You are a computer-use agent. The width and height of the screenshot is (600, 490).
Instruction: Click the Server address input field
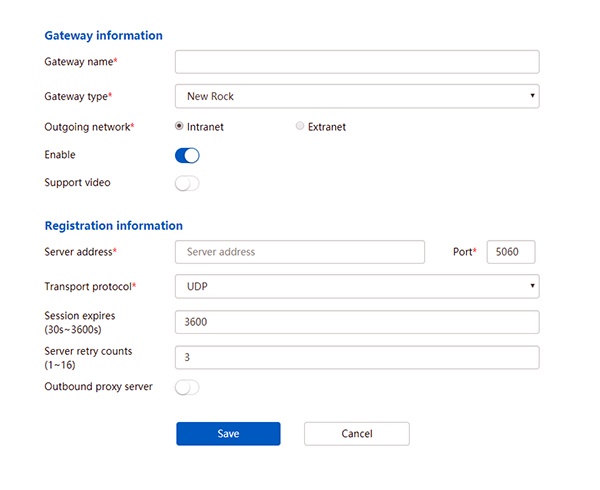tap(300, 252)
